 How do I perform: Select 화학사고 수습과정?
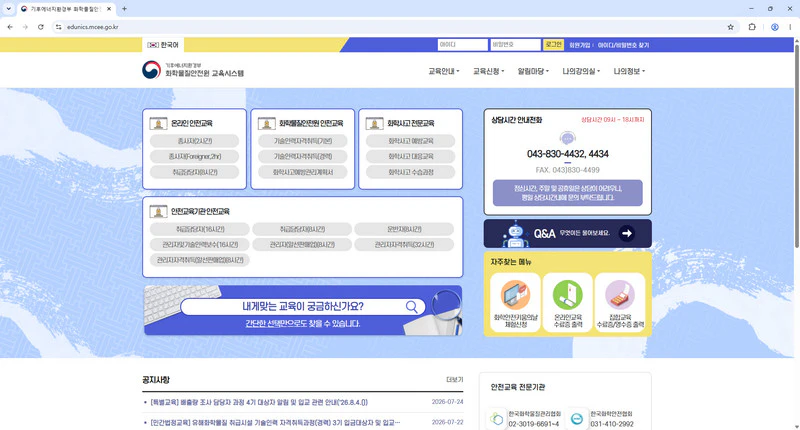coord(411,172)
